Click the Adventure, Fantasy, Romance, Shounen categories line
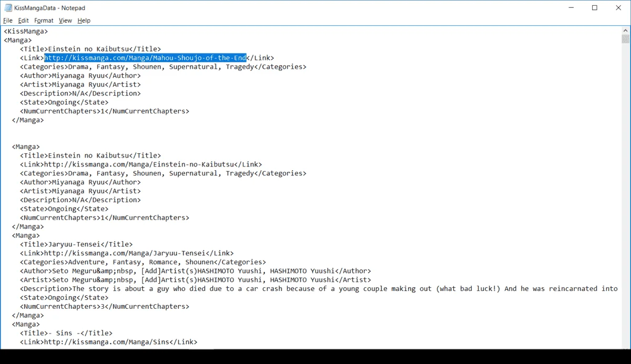631x364 pixels. (x=143, y=262)
